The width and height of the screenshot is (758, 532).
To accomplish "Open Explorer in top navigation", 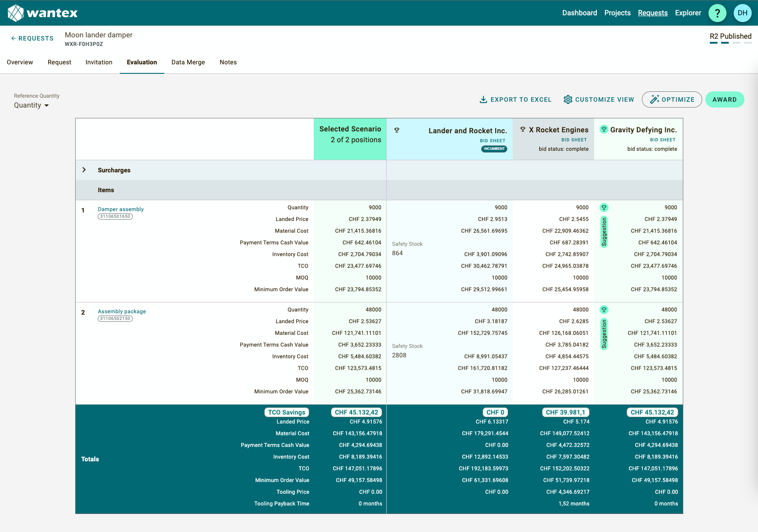I will [688, 13].
